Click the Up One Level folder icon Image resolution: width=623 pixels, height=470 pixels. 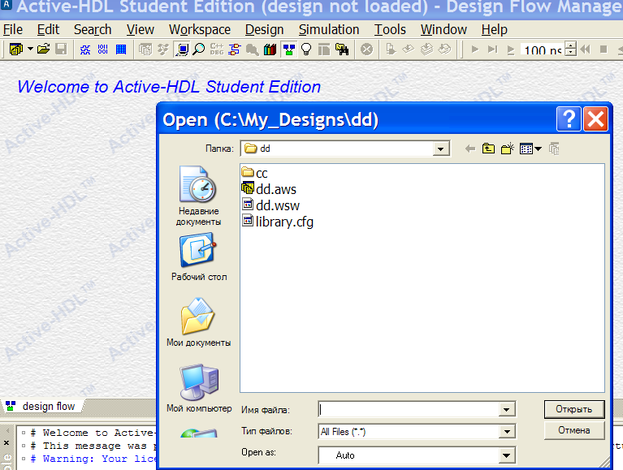488,149
